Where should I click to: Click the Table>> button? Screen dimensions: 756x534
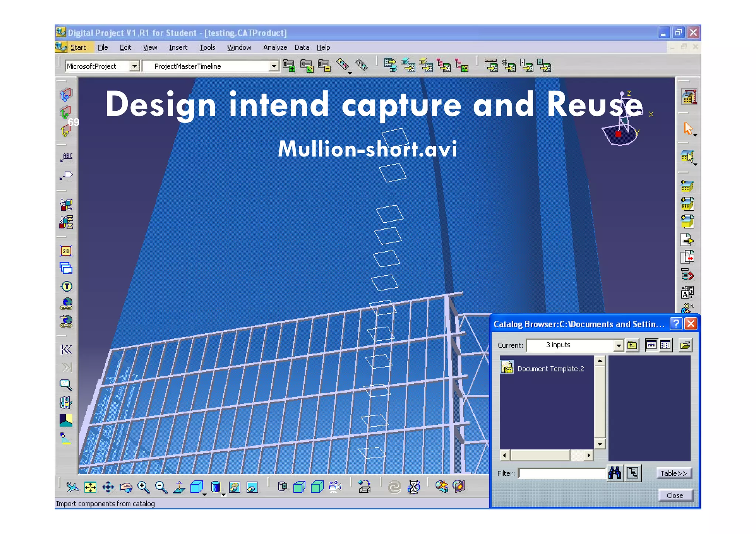click(x=674, y=473)
